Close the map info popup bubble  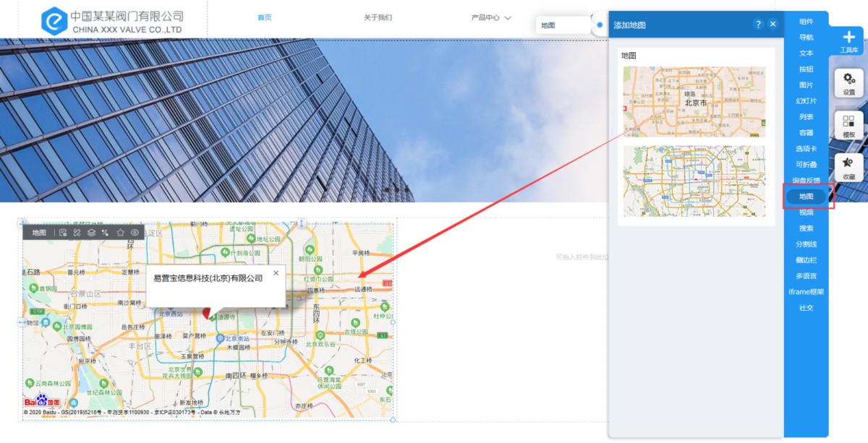tap(276, 273)
